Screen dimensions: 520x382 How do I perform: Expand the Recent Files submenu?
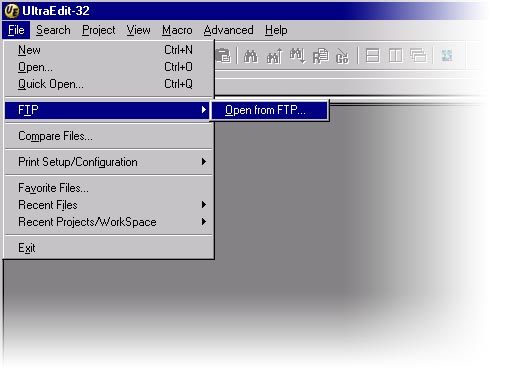click(109, 205)
